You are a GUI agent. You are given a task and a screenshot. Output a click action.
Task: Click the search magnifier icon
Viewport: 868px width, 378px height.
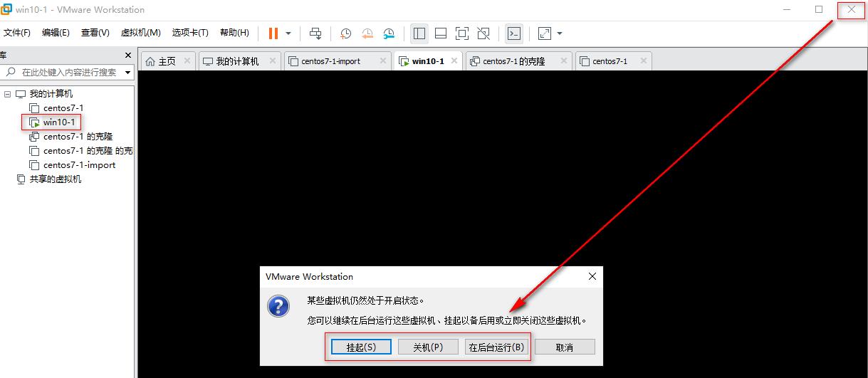click(11, 73)
